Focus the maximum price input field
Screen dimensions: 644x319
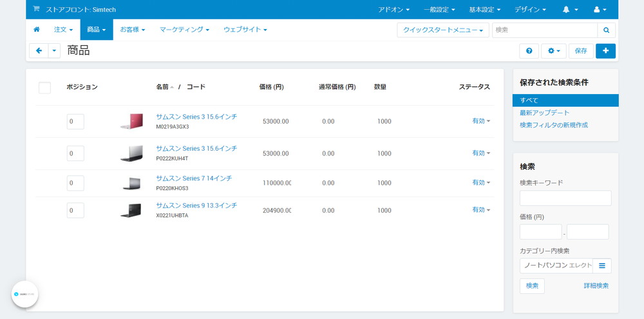[x=588, y=232]
